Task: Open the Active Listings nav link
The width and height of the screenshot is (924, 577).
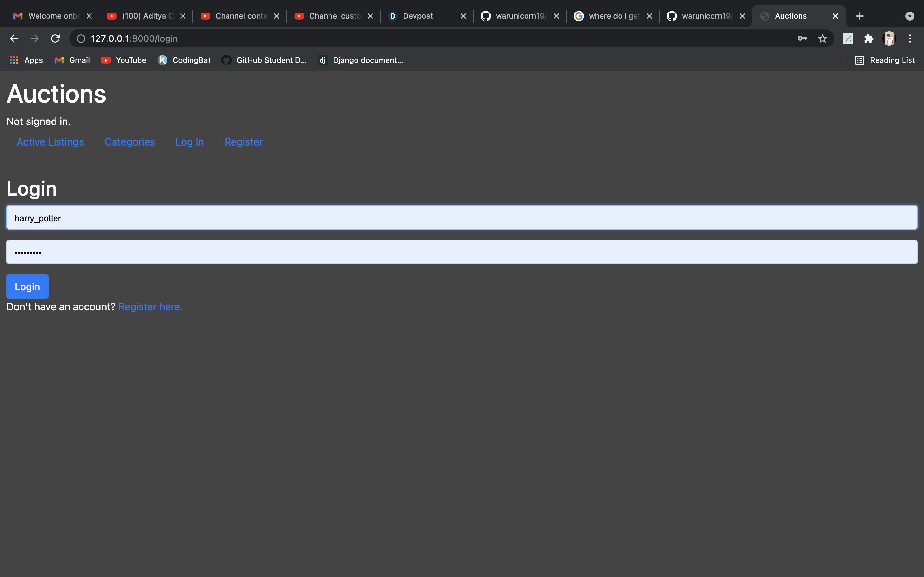Action: (50, 142)
